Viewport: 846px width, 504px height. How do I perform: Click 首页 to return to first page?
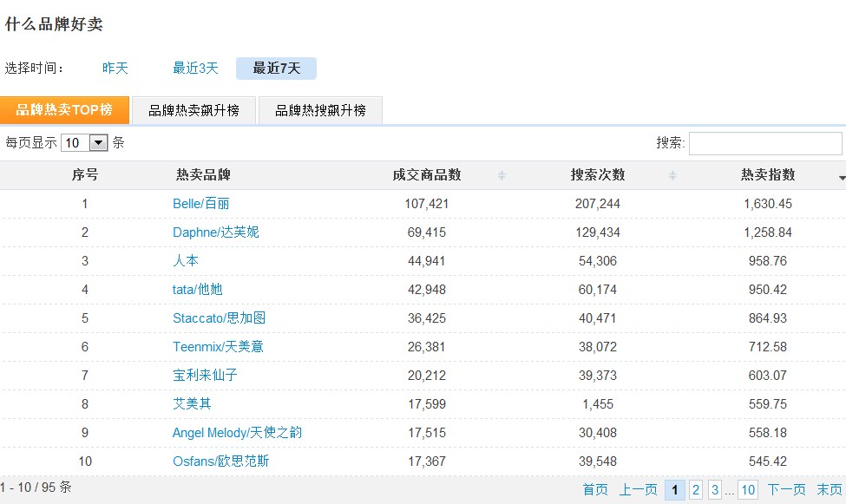pos(595,490)
